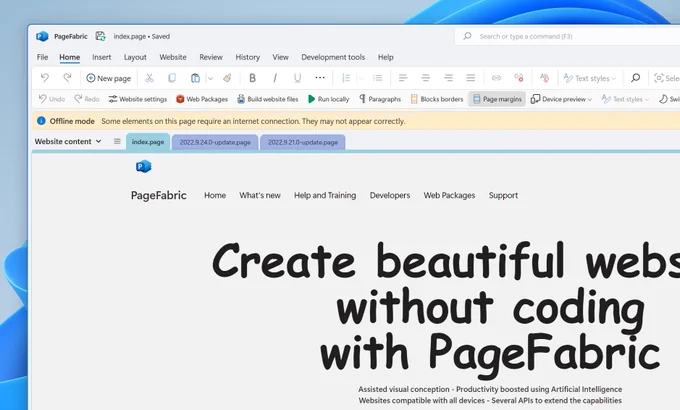
Task: Open the Insert ribbon tab
Action: tap(101, 57)
